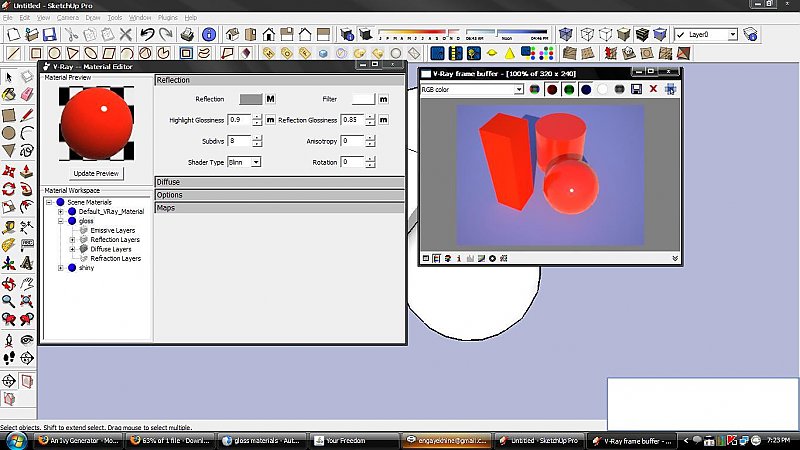Open the Layer Manager icon
The image size is (800, 450).
(750, 35)
